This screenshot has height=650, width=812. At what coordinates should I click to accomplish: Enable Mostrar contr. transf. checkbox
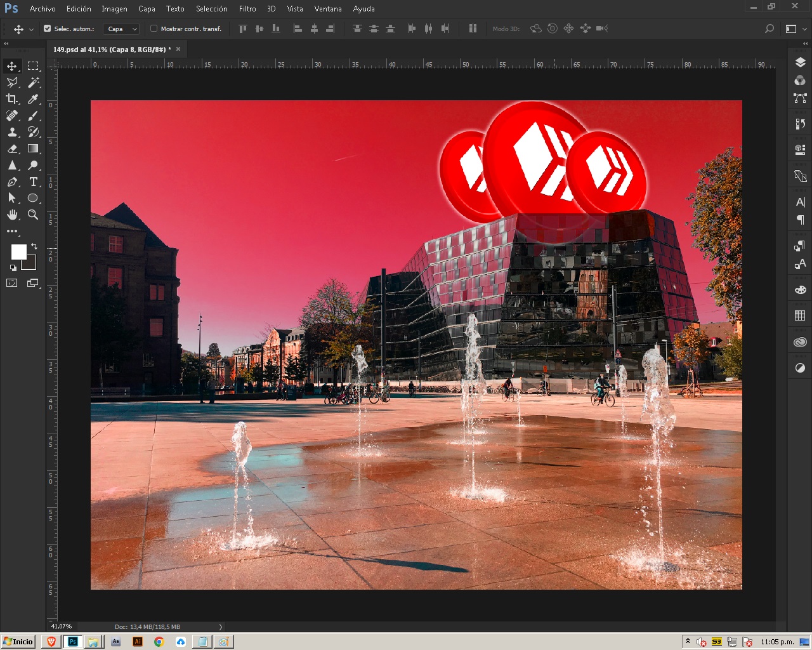[x=154, y=29]
